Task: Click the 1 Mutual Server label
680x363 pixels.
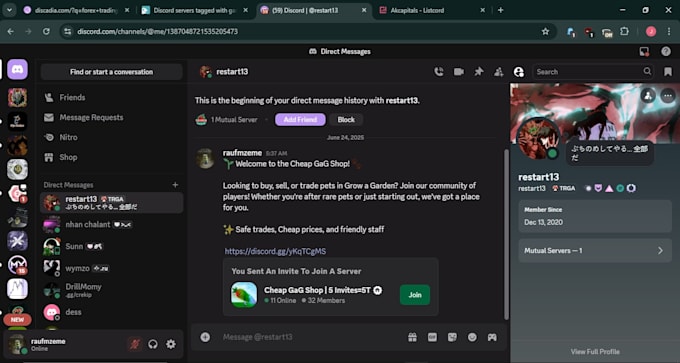Action: pos(234,120)
